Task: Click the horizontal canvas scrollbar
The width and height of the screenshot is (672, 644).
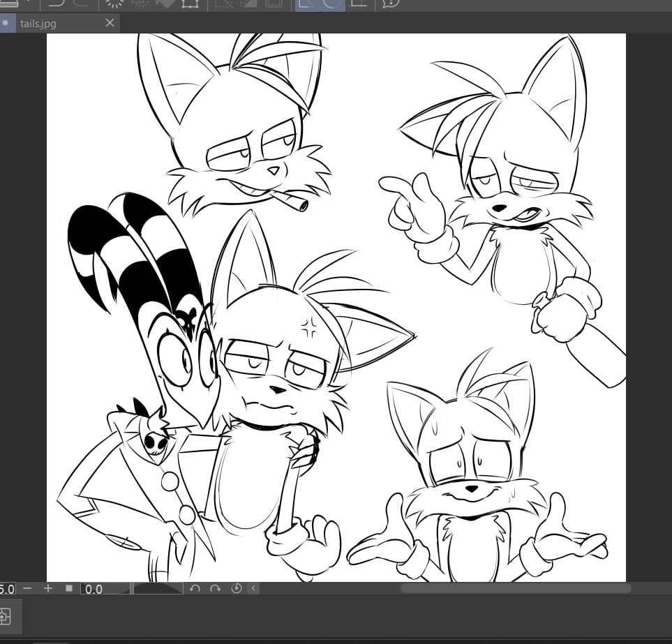Action: [x=516, y=588]
